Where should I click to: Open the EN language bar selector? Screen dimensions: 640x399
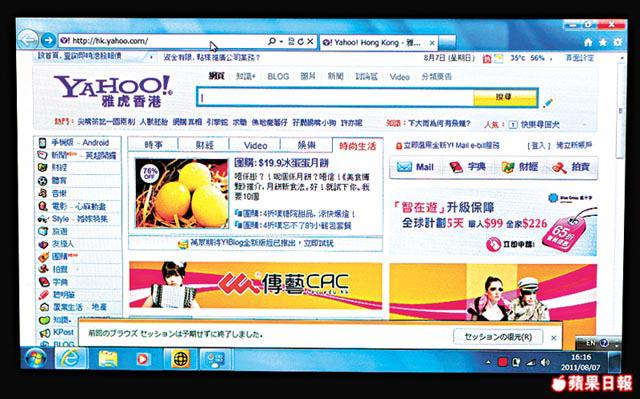coord(591,343)
